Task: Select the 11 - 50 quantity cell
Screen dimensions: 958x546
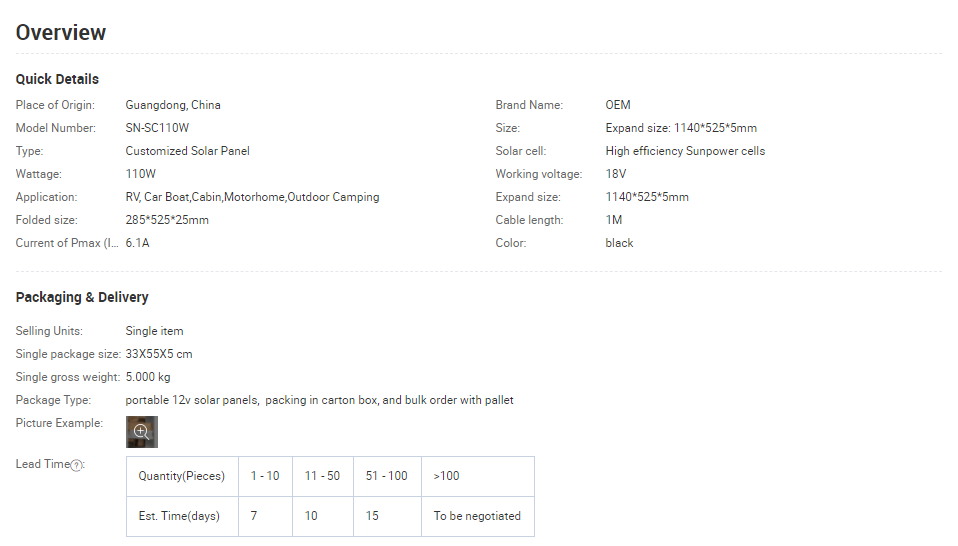Action: pos(322,476)
